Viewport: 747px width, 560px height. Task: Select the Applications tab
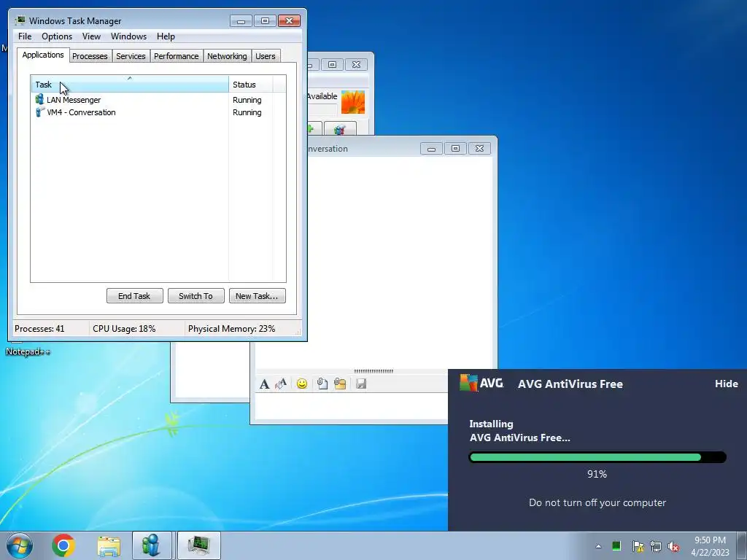point(43,55)
